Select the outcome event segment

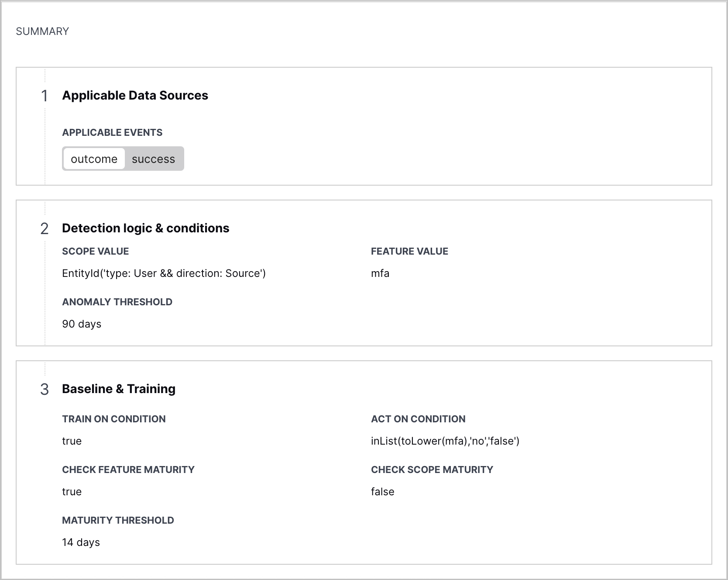[94, 159]
